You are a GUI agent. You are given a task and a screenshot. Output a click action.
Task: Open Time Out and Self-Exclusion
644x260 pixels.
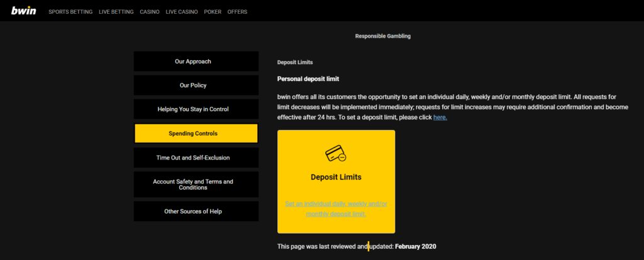(x=196, y=158)
